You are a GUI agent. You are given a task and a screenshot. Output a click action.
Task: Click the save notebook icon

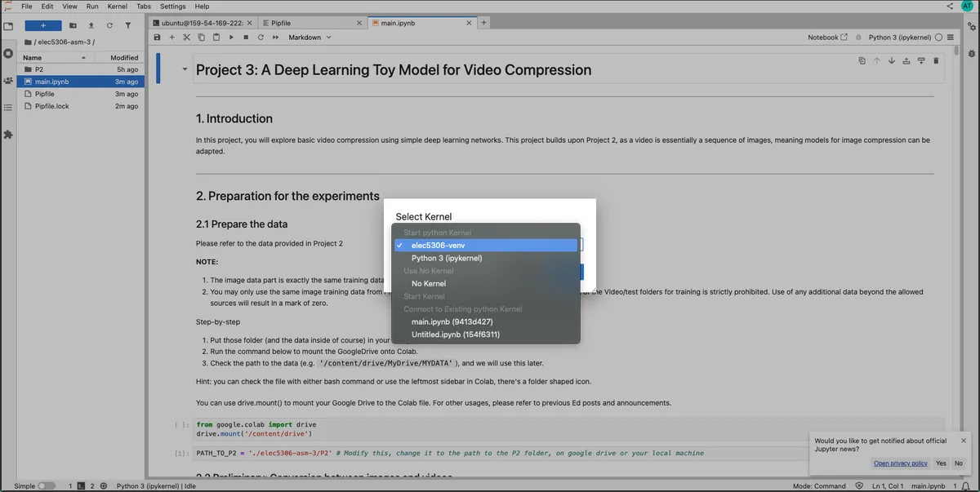(157, 38)
